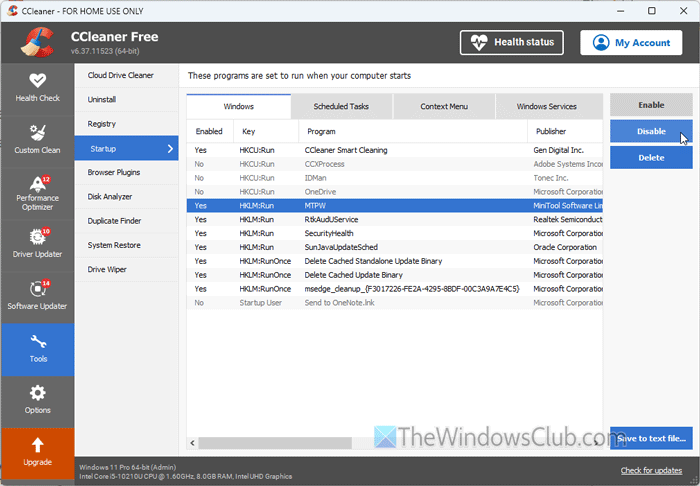Screen dimensions: 700x486
Task: Open the Context Menu tab
Action: [444, 106]
